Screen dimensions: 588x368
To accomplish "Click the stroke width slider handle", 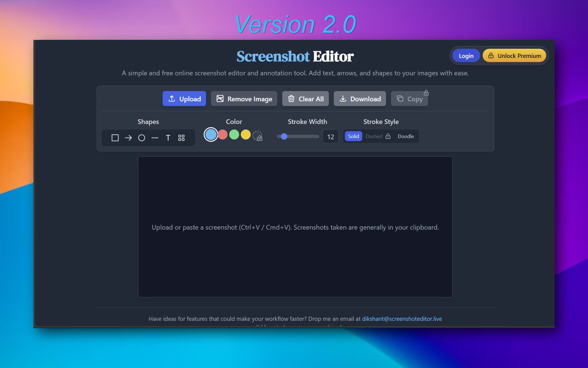I will pos(284,136).
